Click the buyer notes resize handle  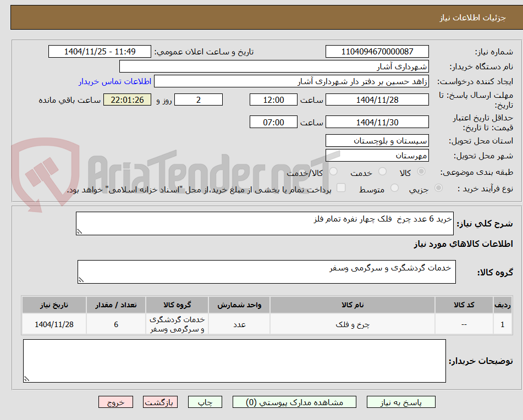[x=27, y=379]
